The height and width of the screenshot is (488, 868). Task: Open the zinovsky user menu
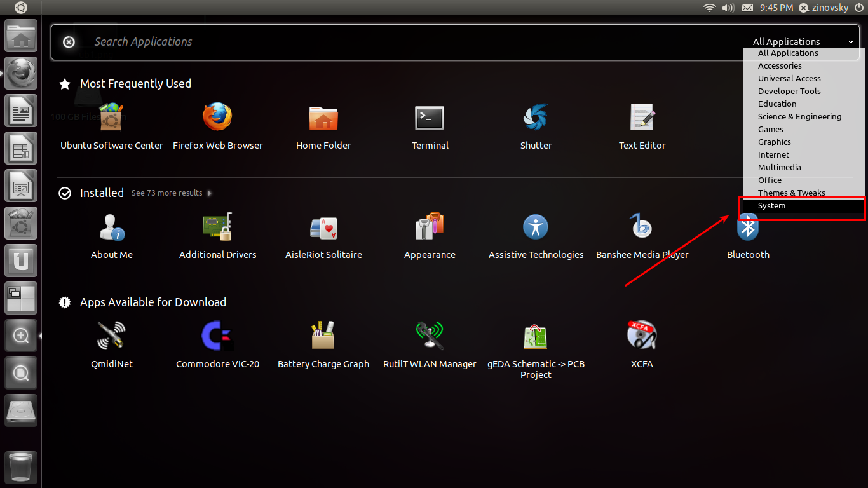(824, 8)
